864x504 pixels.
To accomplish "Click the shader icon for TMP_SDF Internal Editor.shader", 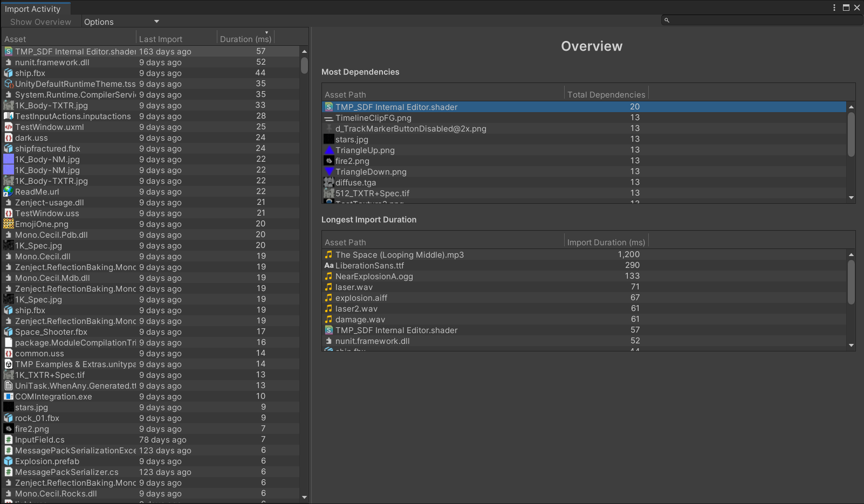I will (x=9, y=52).
